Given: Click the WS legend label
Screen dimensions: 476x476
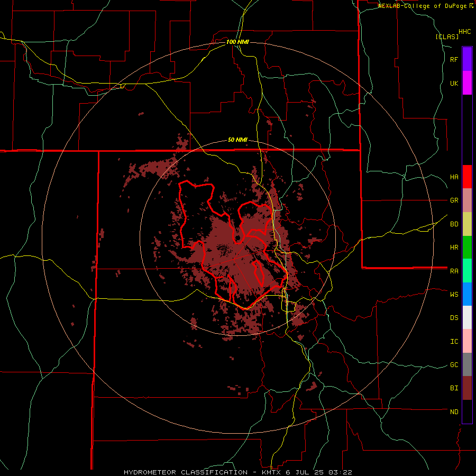Looking at the screenshot, I should (x=454, y=295).
